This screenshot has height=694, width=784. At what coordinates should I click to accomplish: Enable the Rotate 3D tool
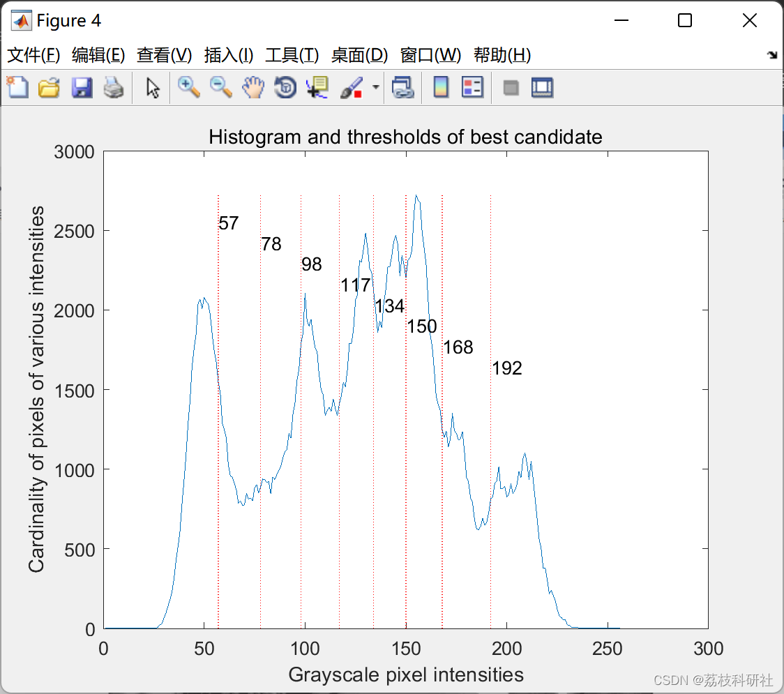(x=285, y=87)
